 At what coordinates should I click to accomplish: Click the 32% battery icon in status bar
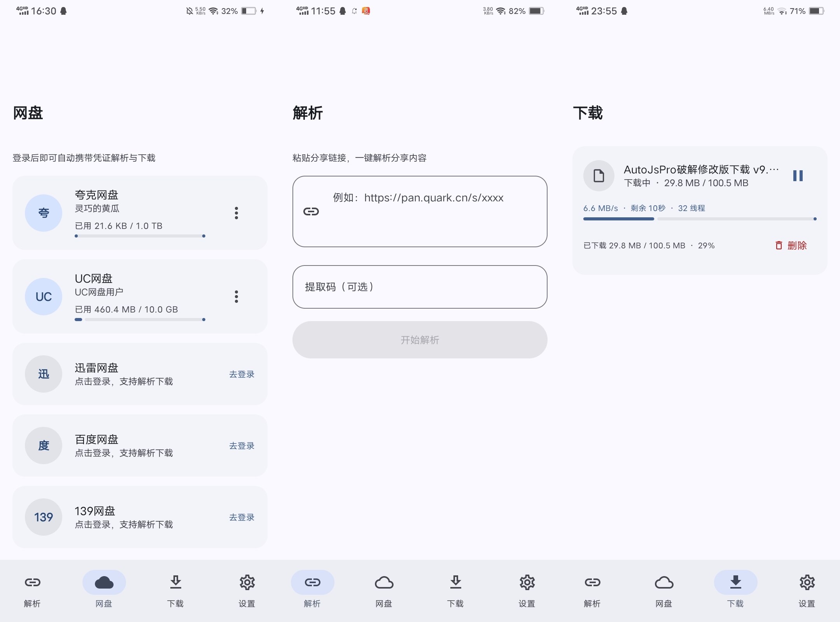click(x=249, y=11)
